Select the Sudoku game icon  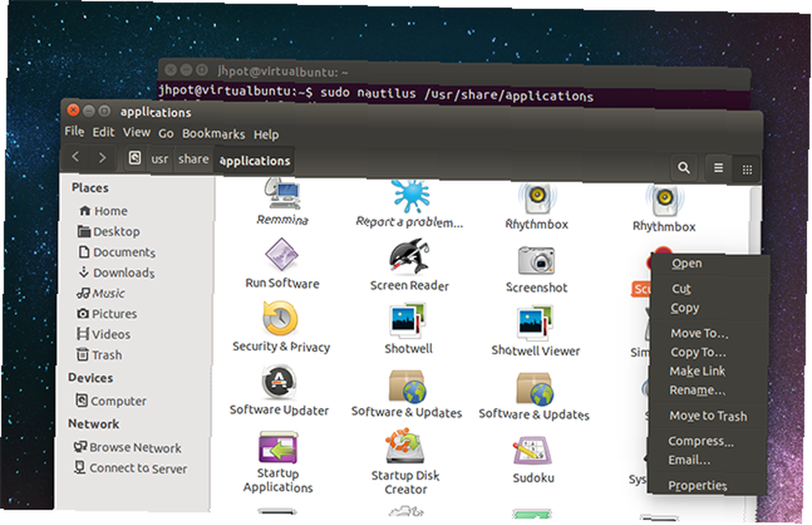point(533,450)
